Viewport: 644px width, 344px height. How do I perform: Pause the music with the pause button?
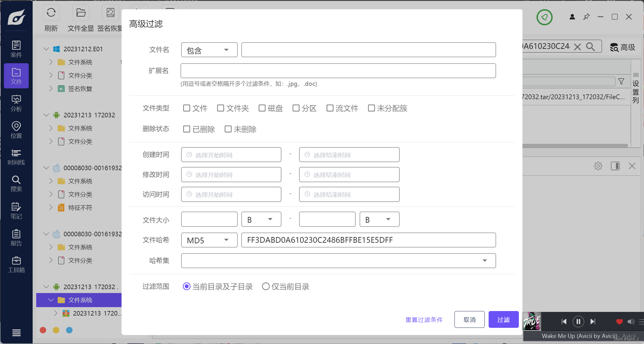pyautogui.click(x=578, y=322)
